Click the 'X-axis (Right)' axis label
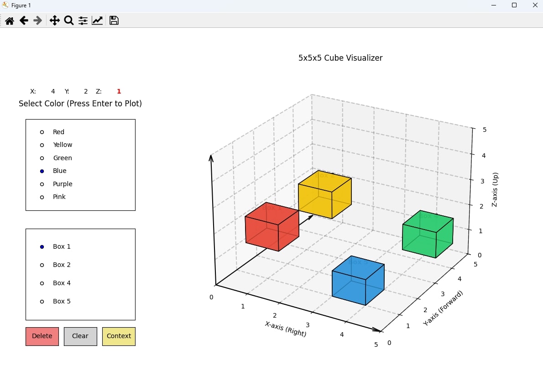Viewport: 543px width, 392px height. (286, 329)
